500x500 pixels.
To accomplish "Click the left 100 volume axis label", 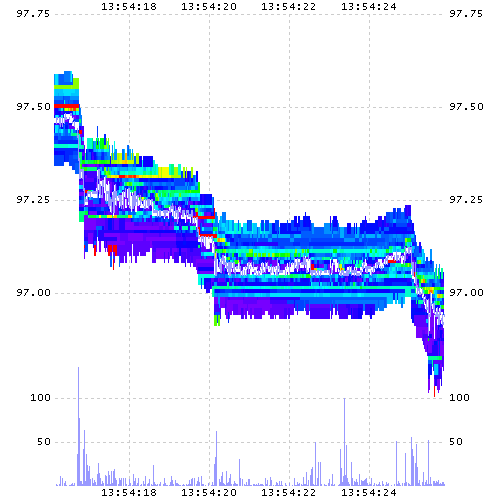I will pyautogui.click(x=40, y=398).
